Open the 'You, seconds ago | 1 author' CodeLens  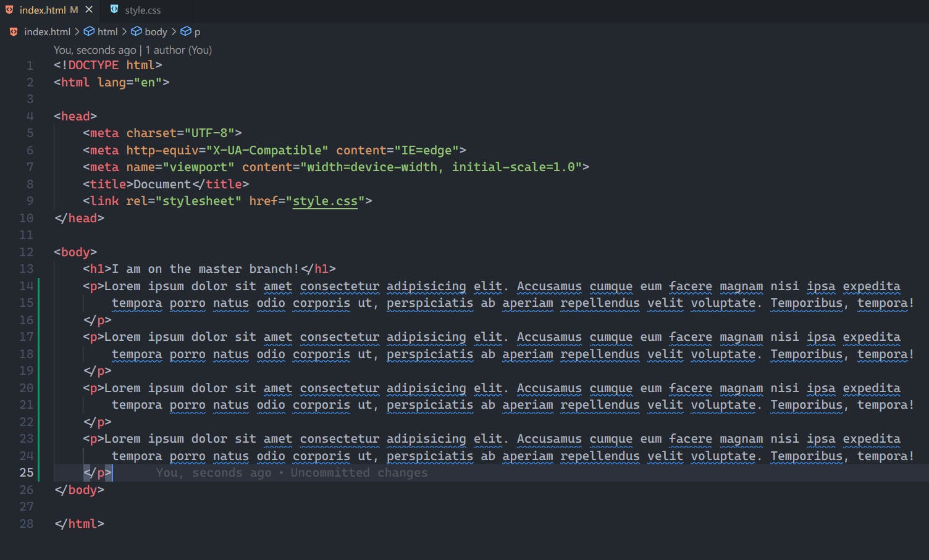[133, 50]
